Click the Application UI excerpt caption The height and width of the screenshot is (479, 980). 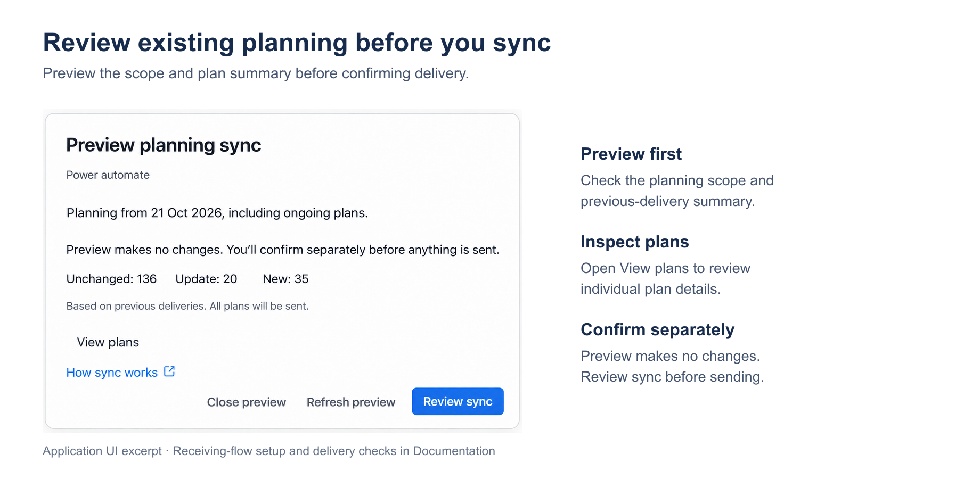point(269,451)
